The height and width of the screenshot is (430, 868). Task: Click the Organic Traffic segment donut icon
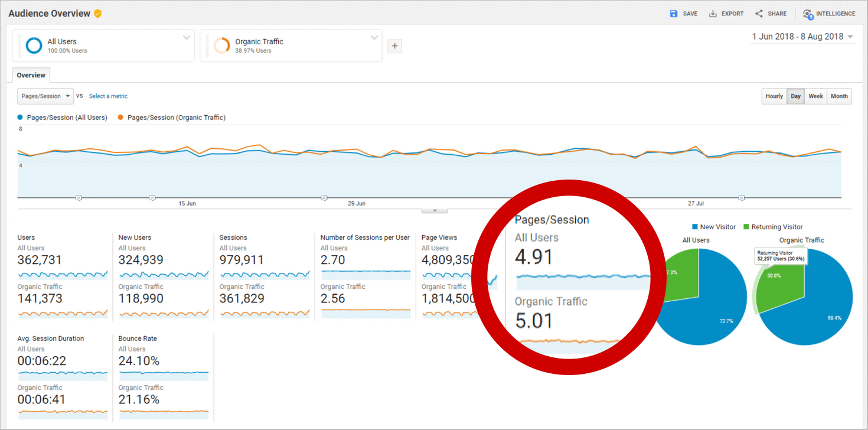click(222, 45)
